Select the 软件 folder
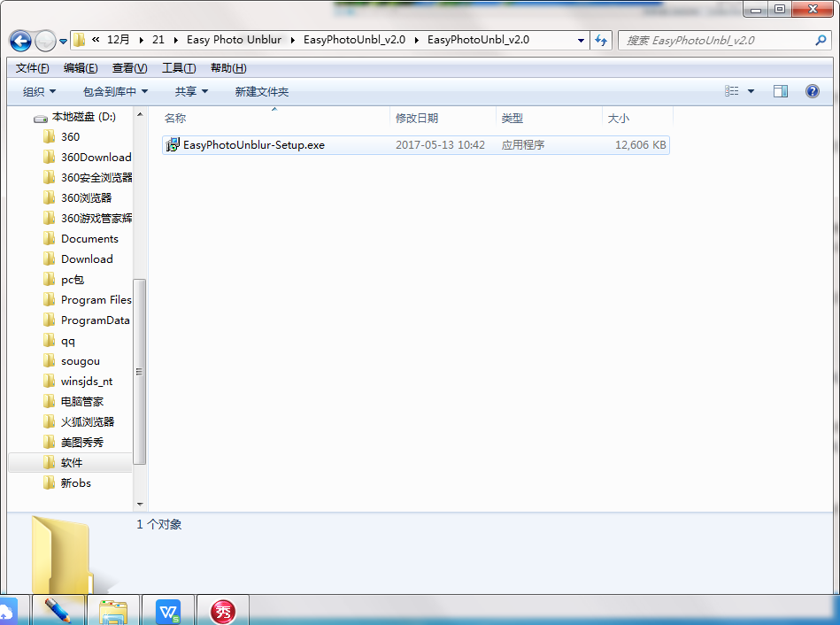840x625 pixels. pyautogui.click(x=70, y=463)
